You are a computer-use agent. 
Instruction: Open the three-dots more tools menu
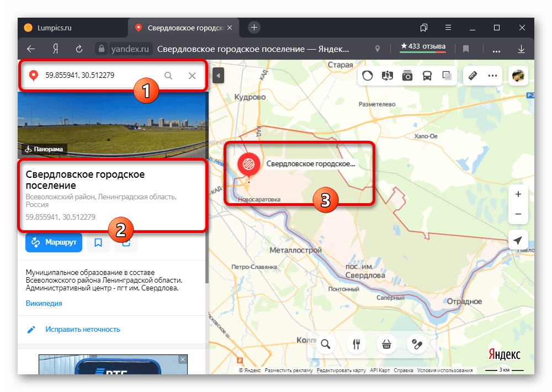pyautogui.click(x=492, y=76)
